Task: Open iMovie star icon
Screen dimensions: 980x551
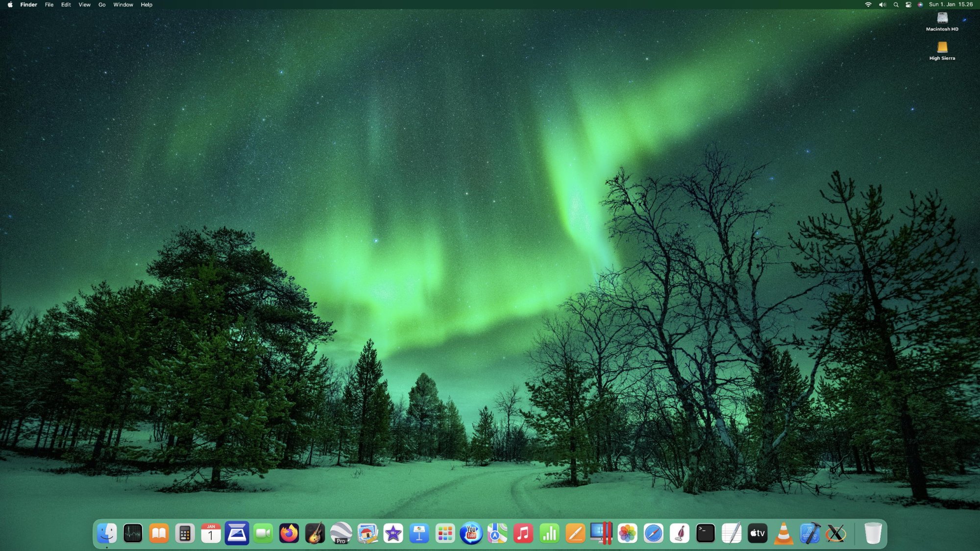Action: (x=393, y=533)
